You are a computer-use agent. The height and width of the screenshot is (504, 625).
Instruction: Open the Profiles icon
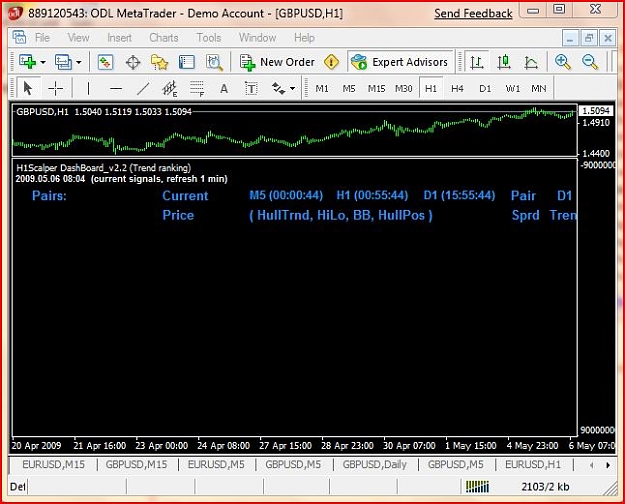click(63, 62)
